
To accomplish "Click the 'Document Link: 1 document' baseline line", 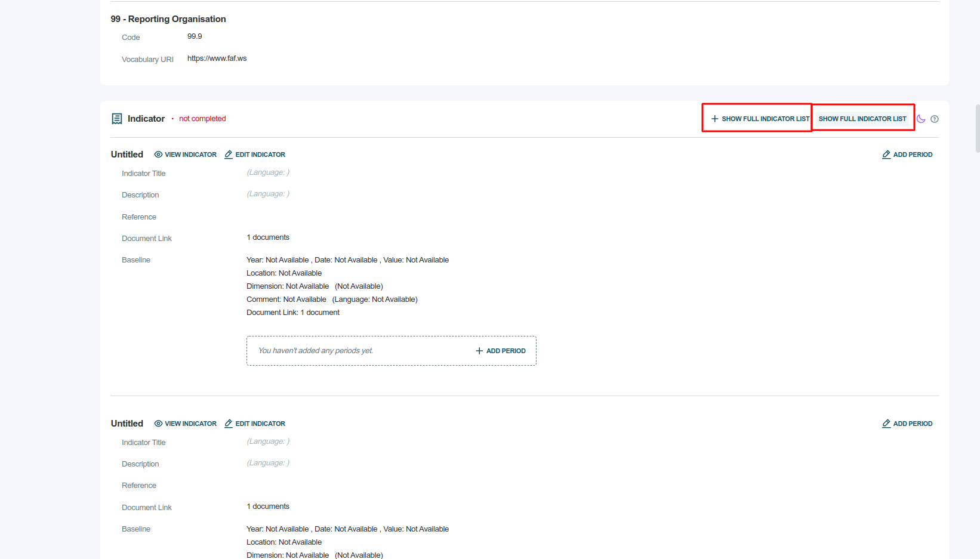I will tap(293, 313).
